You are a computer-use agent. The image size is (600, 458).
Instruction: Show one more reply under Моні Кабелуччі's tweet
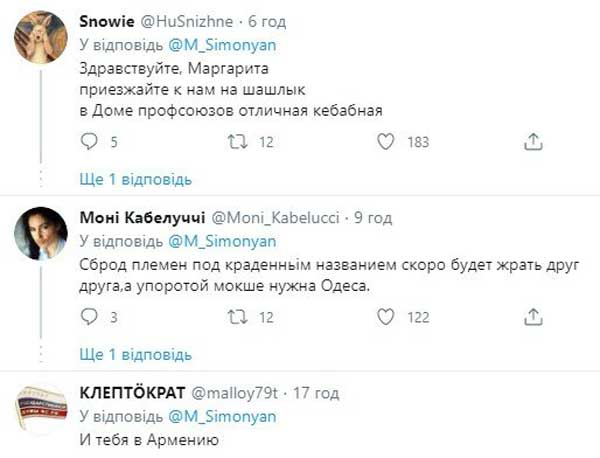[135, 355]
